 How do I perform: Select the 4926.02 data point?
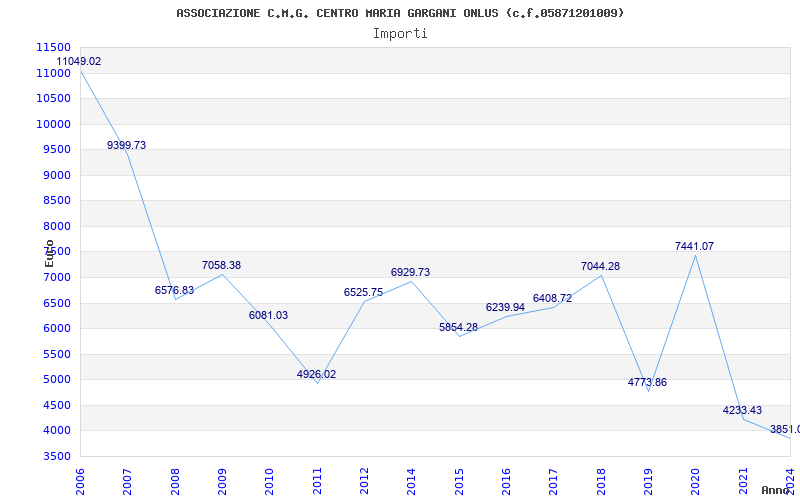pos(316,374)
